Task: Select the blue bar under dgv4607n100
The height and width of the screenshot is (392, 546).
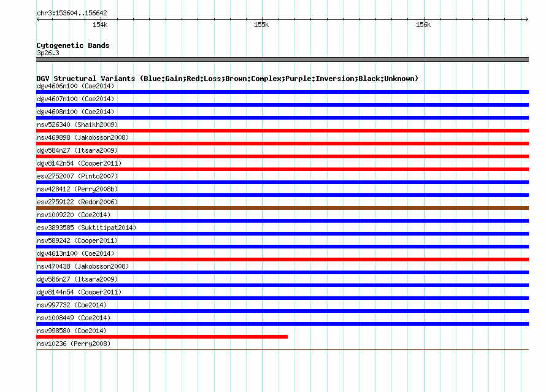Action: coord(282,105)
